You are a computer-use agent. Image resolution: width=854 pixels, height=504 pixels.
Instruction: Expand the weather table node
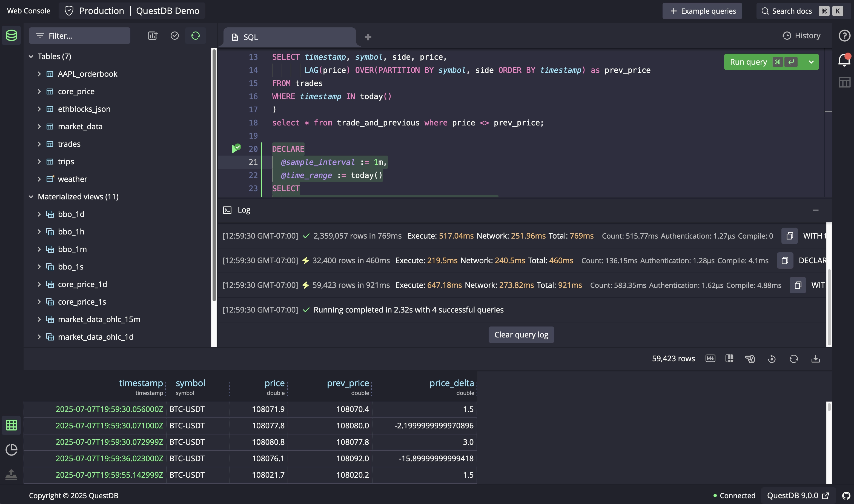click(39, 179)
